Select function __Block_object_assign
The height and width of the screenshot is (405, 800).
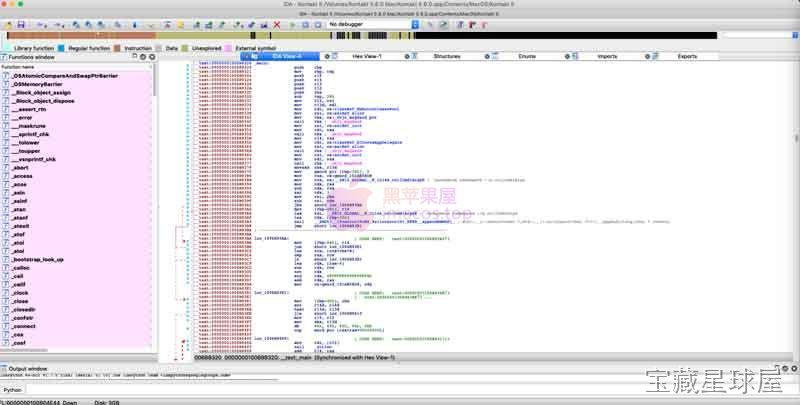pyautogui.click(x=41, y=93)
